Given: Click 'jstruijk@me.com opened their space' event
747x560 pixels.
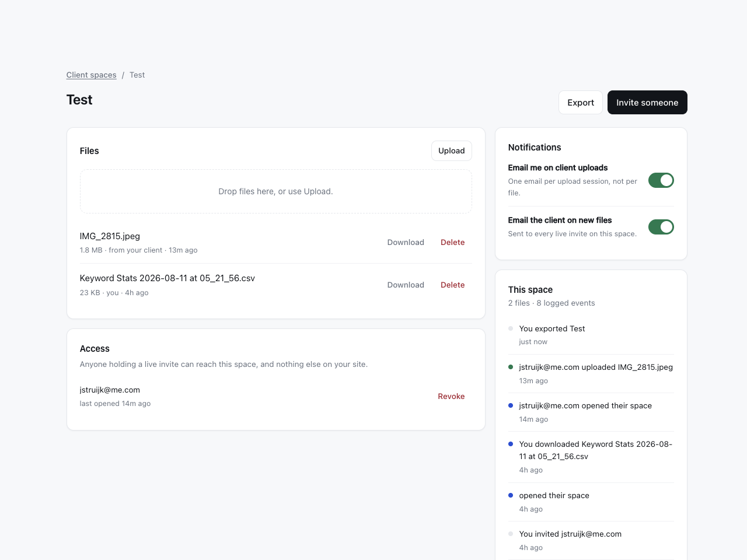Looking at the screenshot, I should click(585, 405).
